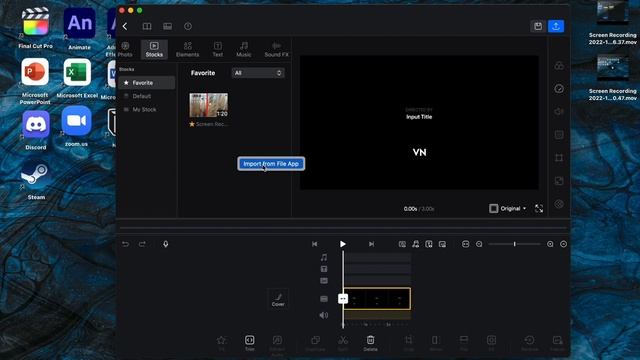Open Adobe Animate from the desktop
This screenshot has height=360, width=640.
coord(79,29)
